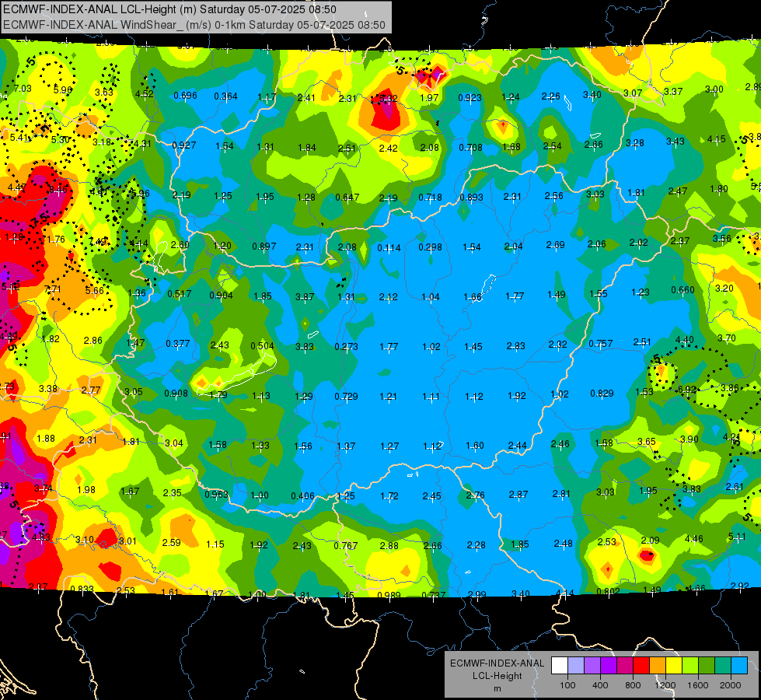Click the wind shear value 7.03
The width and height of the screenshot is (761, 700).
23,89
